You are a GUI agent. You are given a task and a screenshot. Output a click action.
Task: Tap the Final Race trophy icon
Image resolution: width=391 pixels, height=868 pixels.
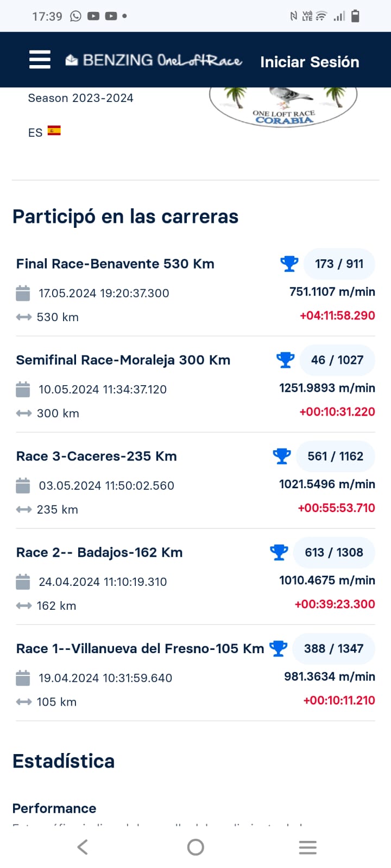click(x=289, y=264)
